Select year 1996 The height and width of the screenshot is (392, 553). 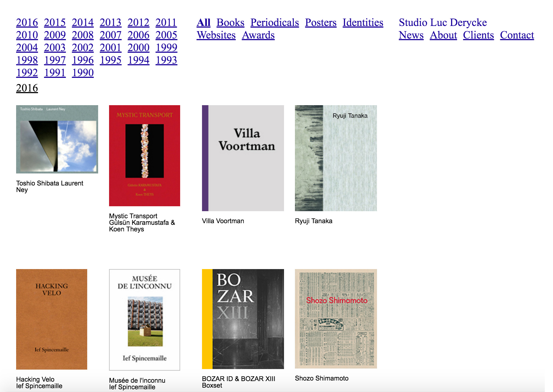(x=83, y=60)
